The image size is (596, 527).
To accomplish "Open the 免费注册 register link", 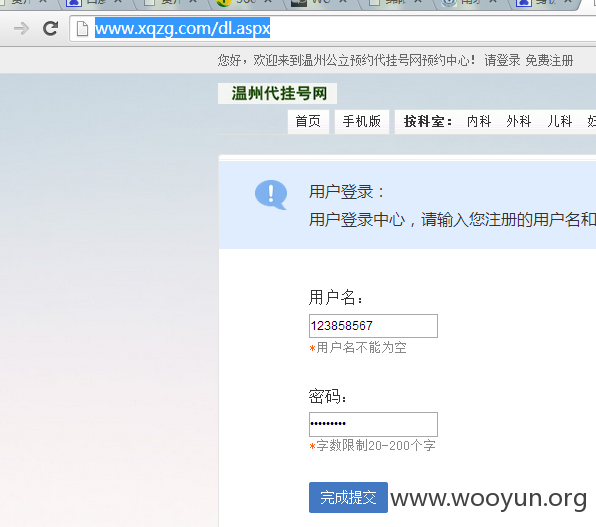I will tap(549, 60).
